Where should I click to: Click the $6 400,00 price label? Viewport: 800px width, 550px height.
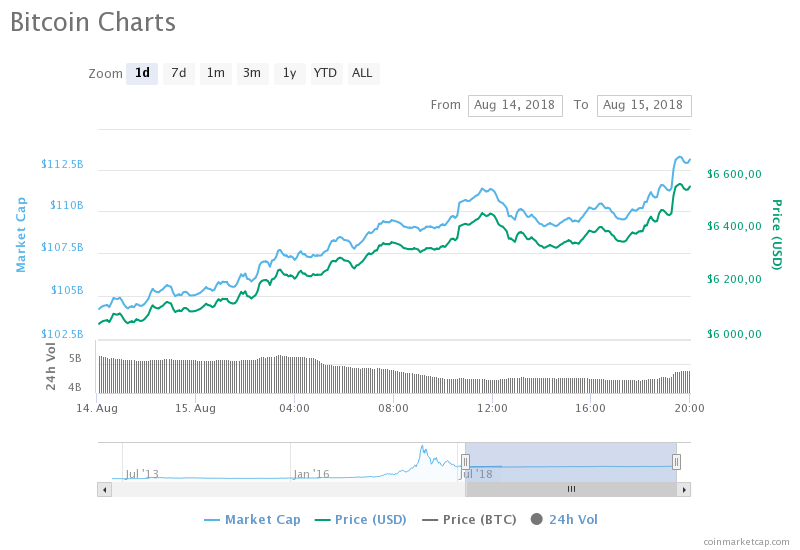pos(734,226)
